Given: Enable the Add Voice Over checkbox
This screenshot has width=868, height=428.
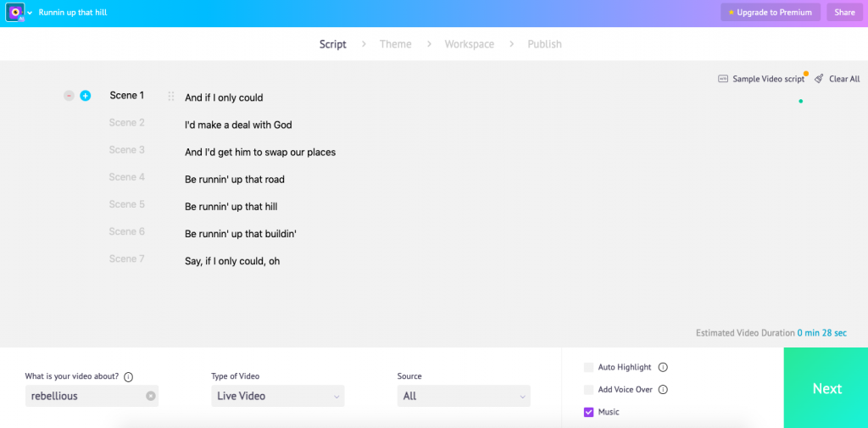Looking at the screenshot, I should (588, 390).
